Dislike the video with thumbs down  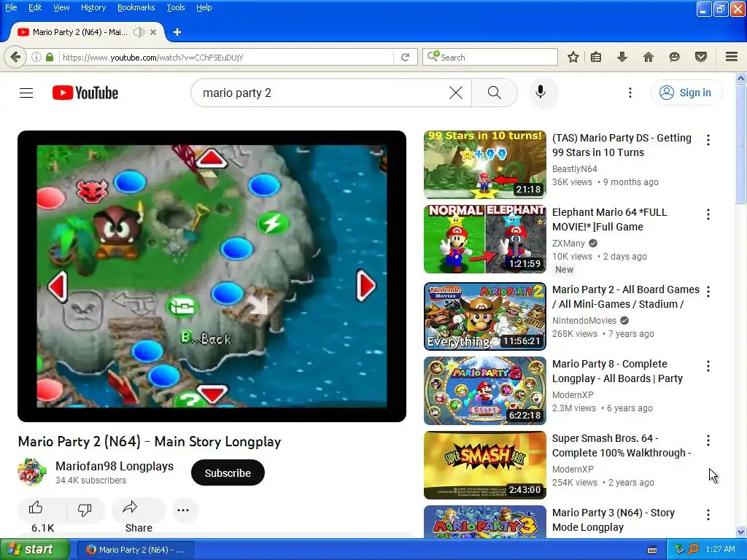[85, 510]
